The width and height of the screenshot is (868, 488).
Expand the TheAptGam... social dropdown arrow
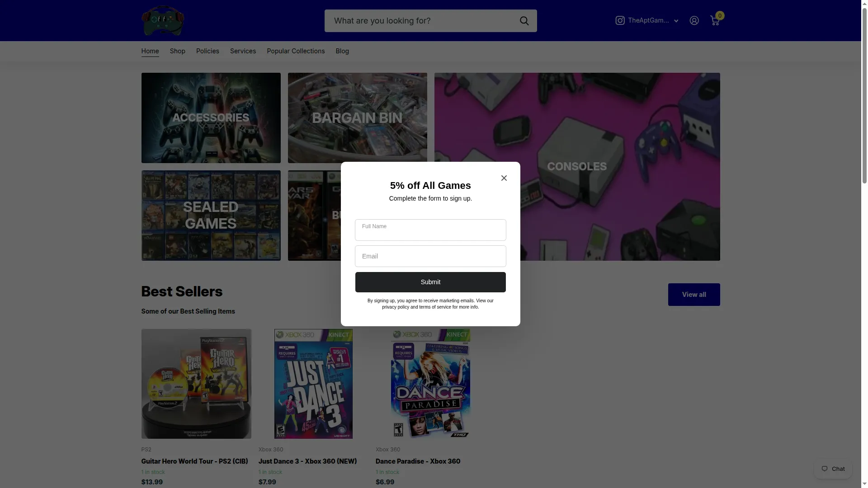(x=676, y=21)
